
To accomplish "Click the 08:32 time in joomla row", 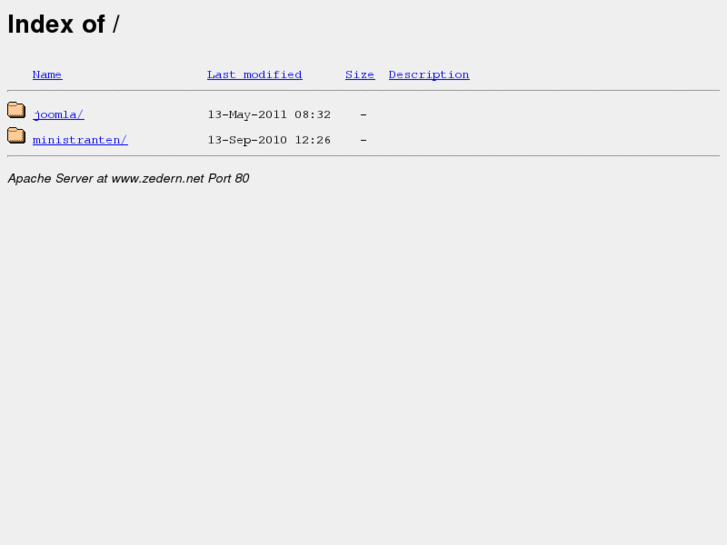I will [312, 115].
